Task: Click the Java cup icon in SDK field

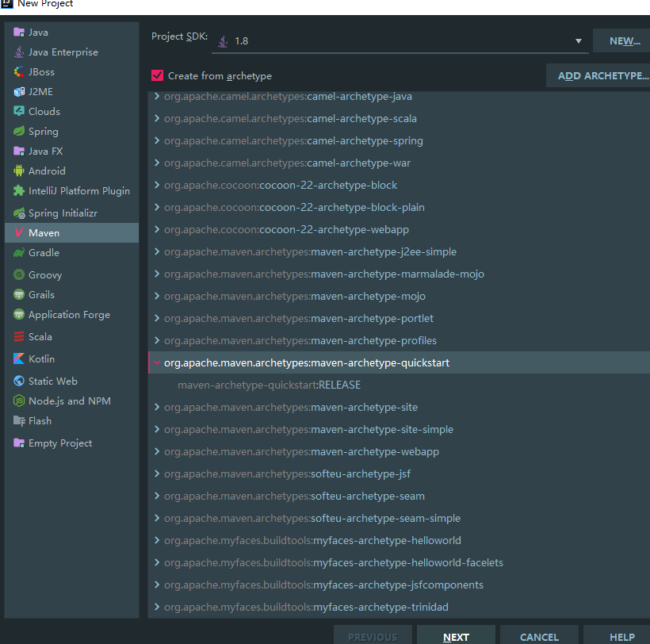Action: tap(223, 41)
